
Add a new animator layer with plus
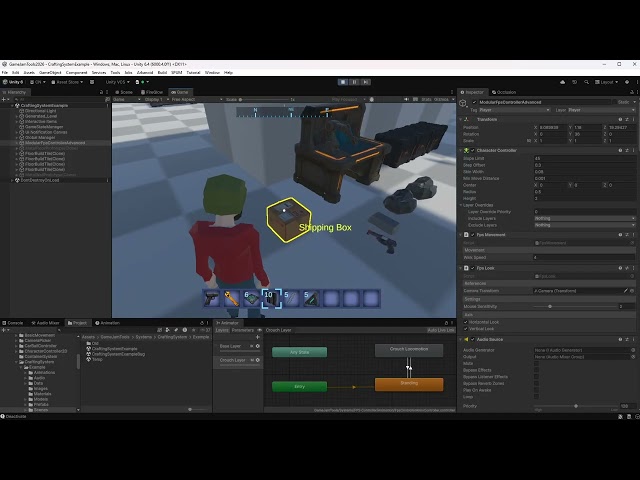coord(258,337)
